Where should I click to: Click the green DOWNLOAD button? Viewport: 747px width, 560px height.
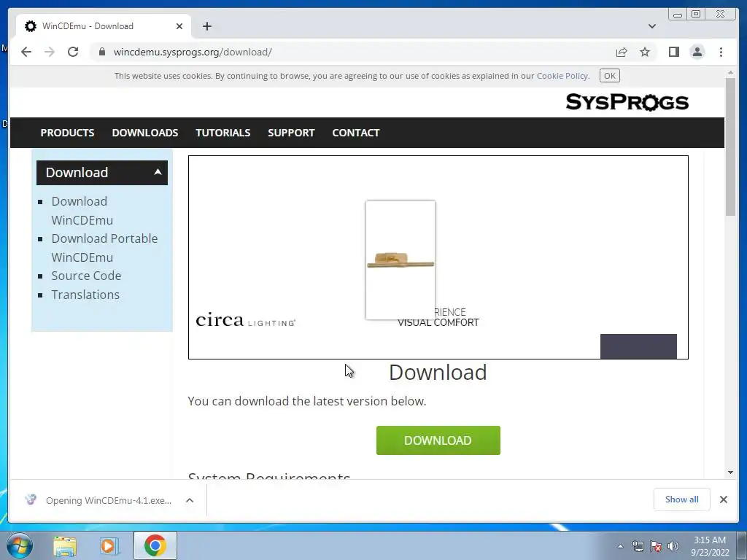pyautogui.click(x=438, y=440)
